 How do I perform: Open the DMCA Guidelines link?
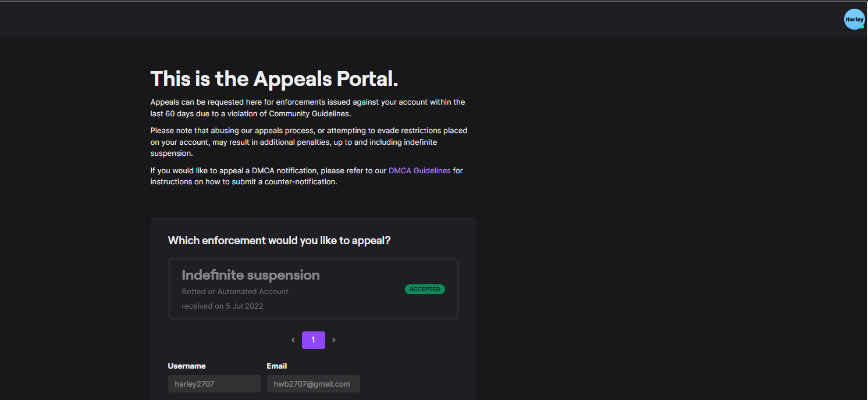point(419,170)
